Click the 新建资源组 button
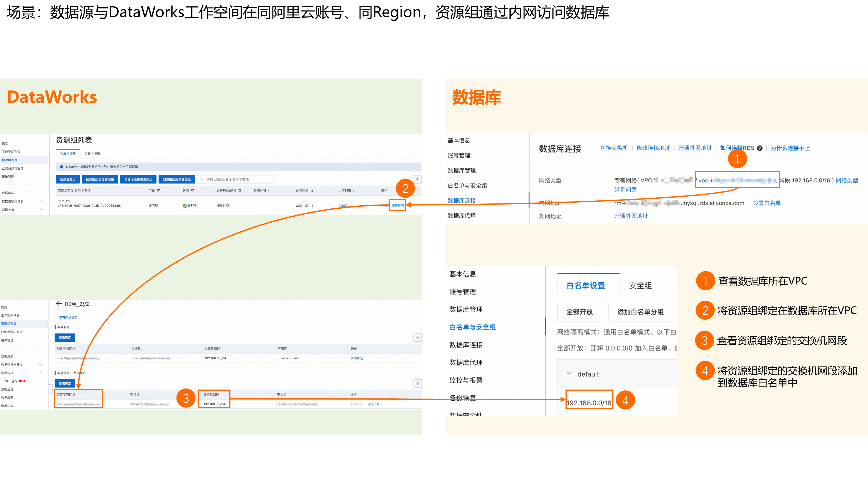 coord(68,180)
